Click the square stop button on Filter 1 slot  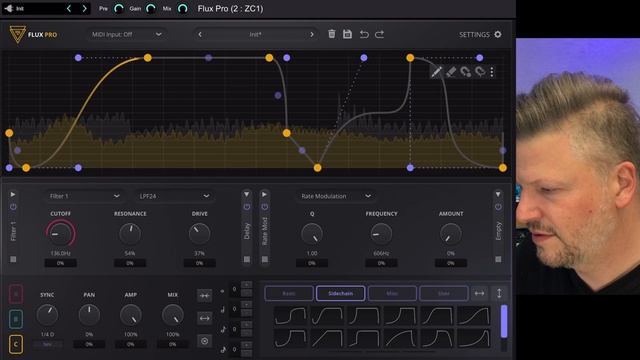(x=13, y=259)
